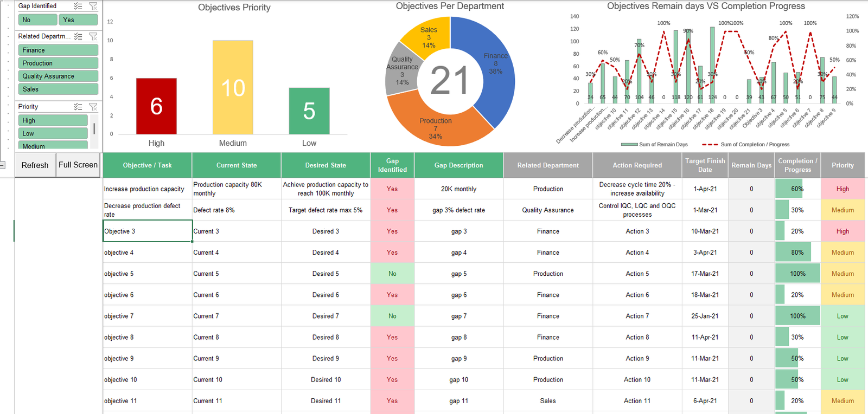
Task: Select Production in department slicer
Action: (58, 63)
